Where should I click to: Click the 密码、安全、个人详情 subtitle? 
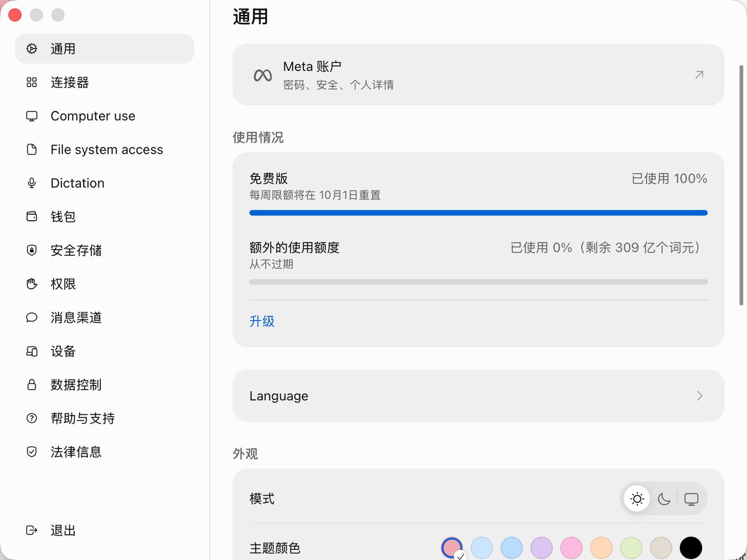pyautogui.click(x=339, y=85)
